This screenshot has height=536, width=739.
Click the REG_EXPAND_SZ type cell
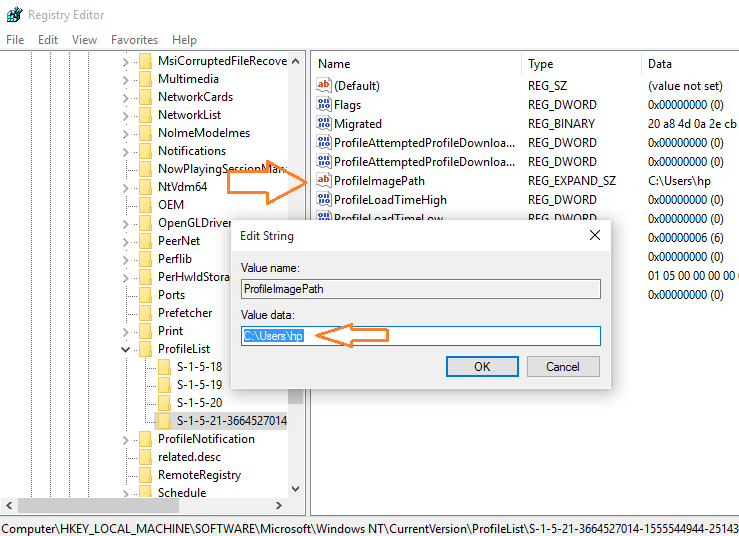[x=572, y=181]
